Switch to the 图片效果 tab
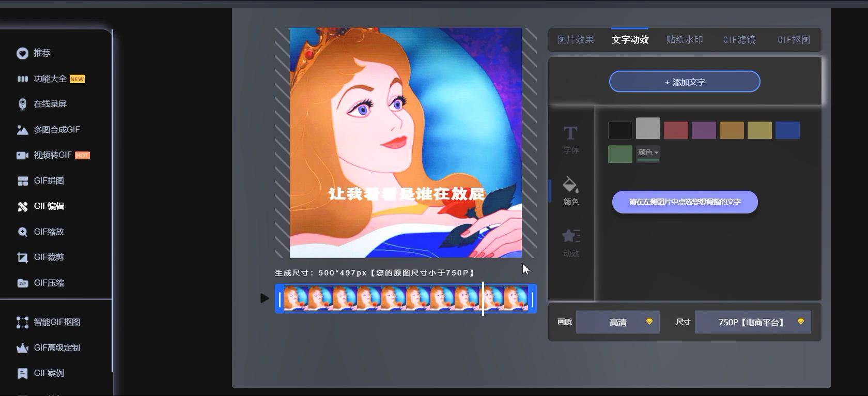Screen dimensions: 868x396 (x=576, y=40)
